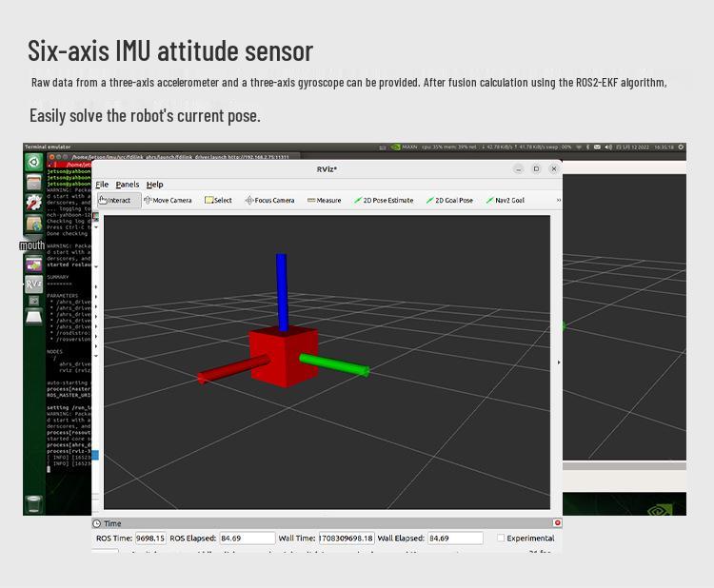Select the 2D Pose Estimate tool
Image resolution: width=714 pixels, height=588 pixels.
384,200
